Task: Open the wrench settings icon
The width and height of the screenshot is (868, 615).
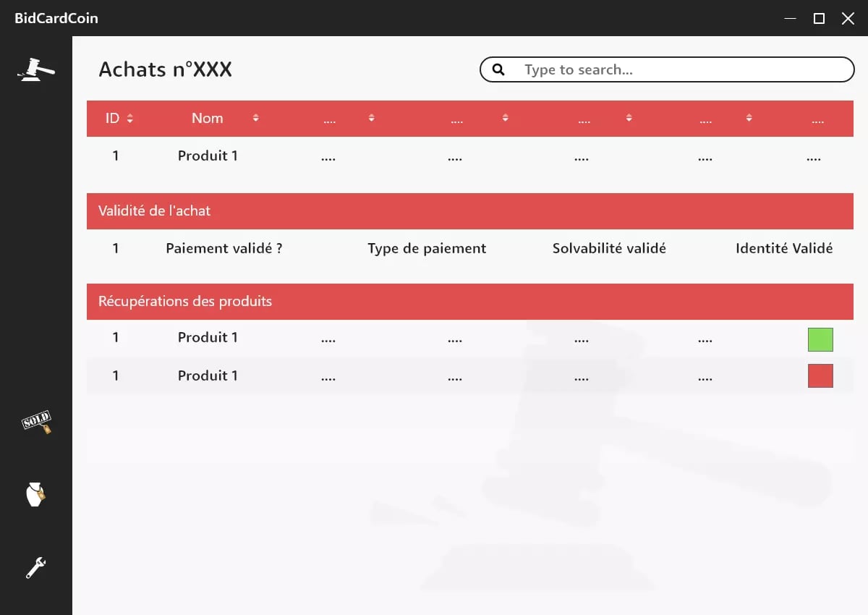Action: coord(35,568)
